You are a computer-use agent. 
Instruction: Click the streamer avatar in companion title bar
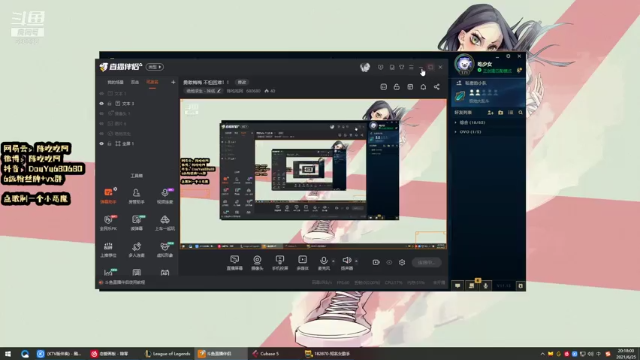(365, 67)
